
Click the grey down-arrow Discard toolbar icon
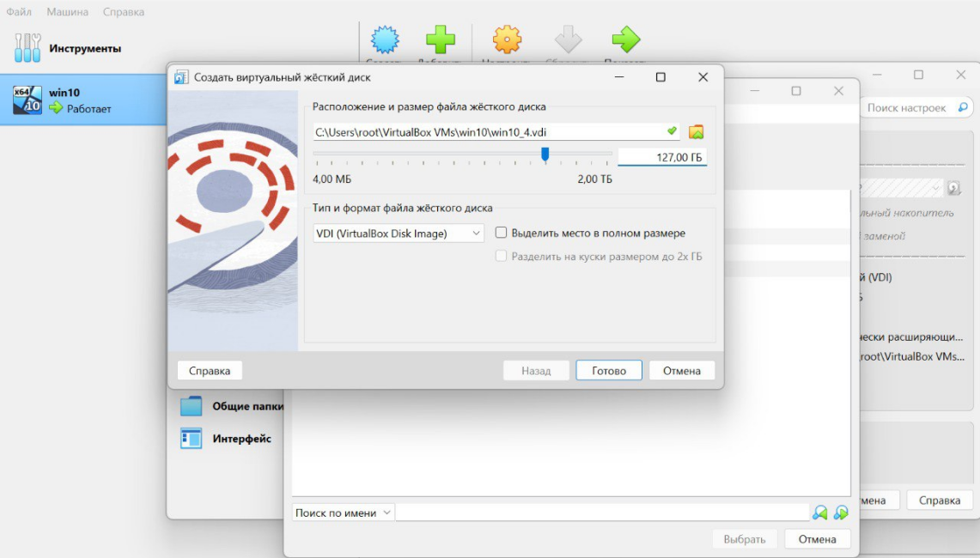click(568, 39)
